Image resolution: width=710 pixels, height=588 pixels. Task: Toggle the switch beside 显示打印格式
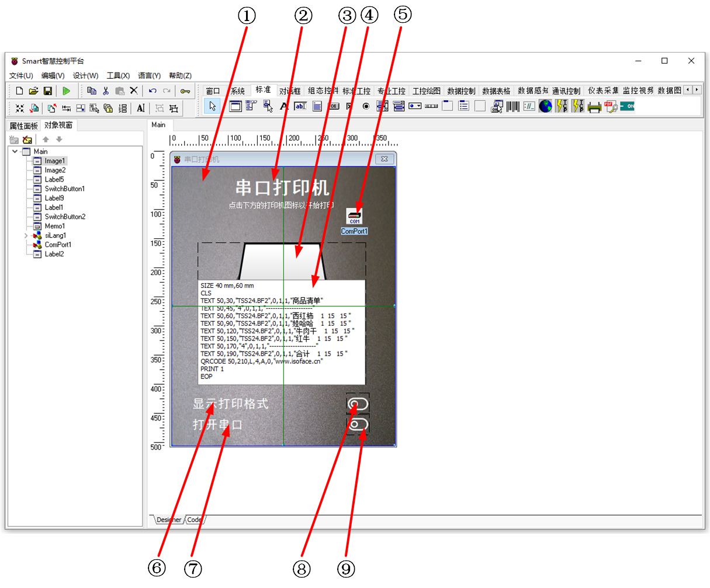[x=357, y=403]
